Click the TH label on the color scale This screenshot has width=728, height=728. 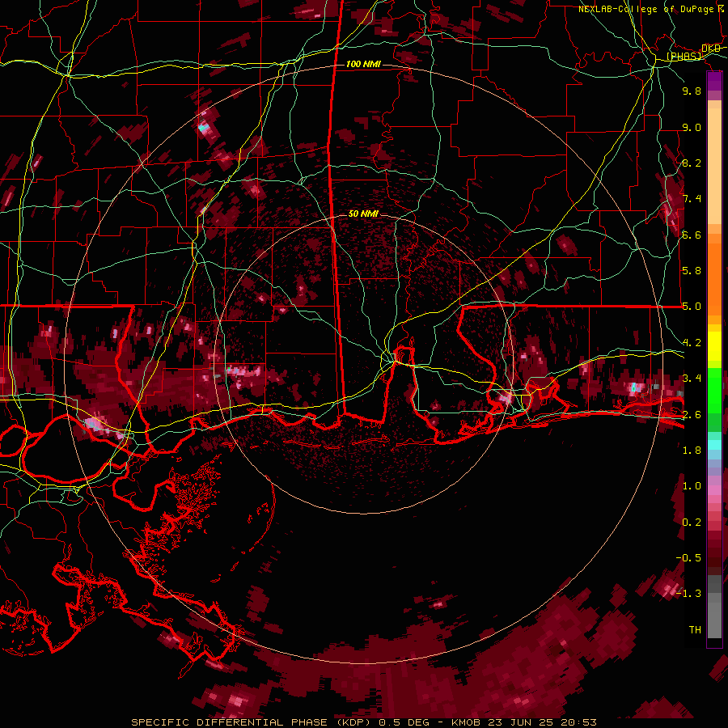point(695,629)
